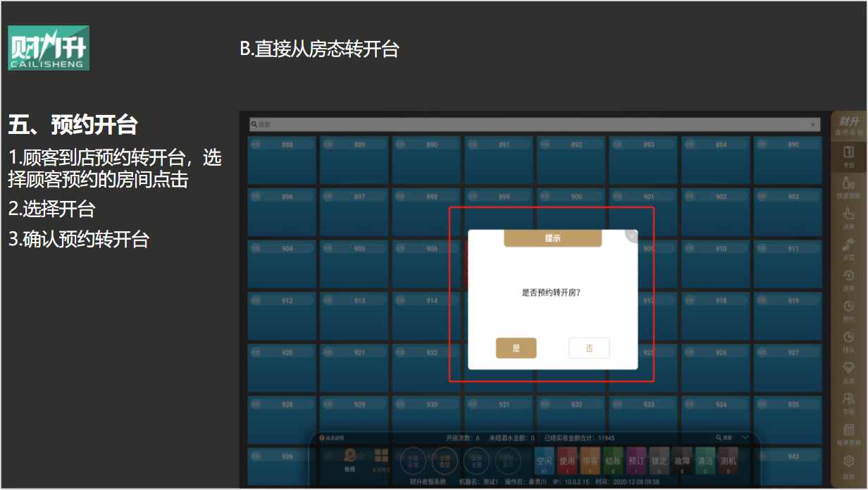Select room 897 tile
The image size is (868, 490).
click(354, 212)
